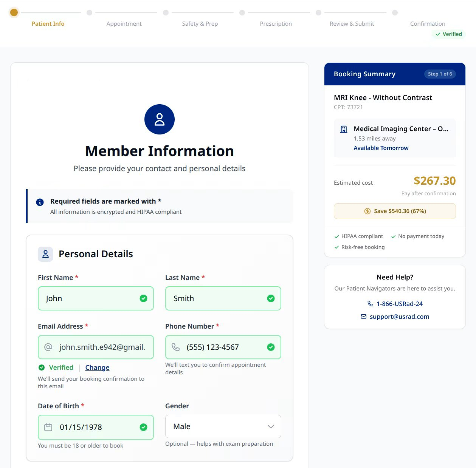This screenshot has width=476, height=468.
Task: Click the Verified badge under email address
Action: 56,367
